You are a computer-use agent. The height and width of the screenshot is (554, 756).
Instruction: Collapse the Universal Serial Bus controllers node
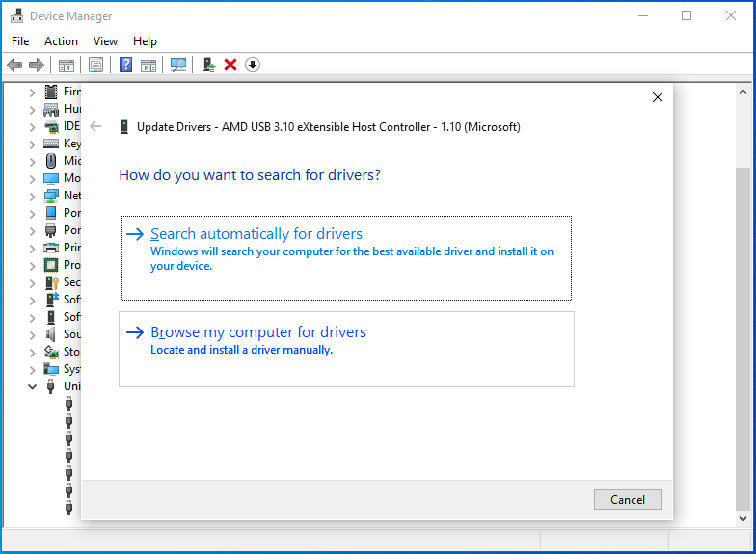pos(33,387)
